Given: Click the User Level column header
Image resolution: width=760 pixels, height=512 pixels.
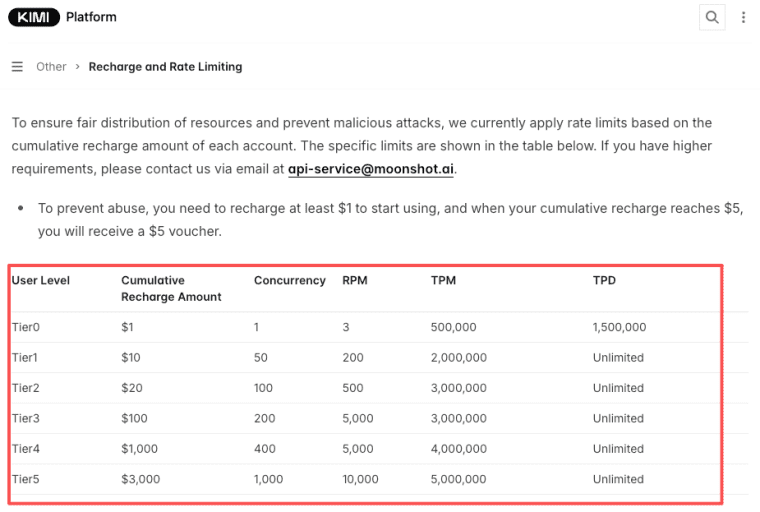Looking at the screenshot, I should click(x=41, y=280).
